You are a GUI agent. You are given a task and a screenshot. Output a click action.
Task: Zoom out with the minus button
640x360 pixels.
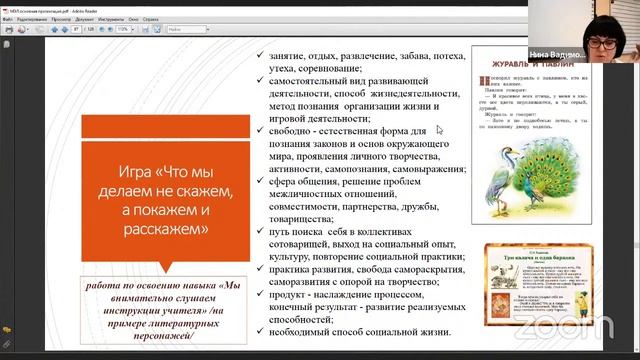[x=102, y=29]
